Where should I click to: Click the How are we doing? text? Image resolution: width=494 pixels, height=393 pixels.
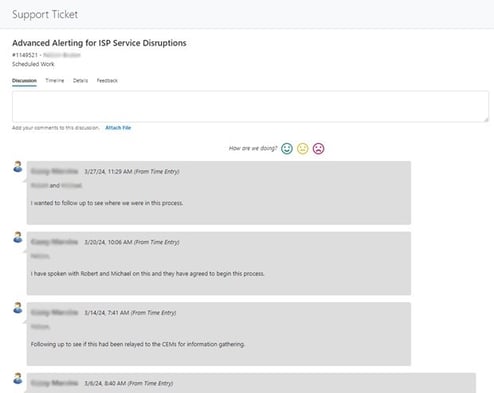click(x=253, y=148)
